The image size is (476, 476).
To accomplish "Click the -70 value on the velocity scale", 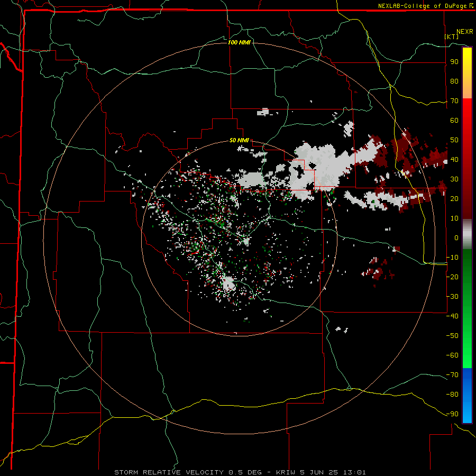I will (x=452, y=374).
